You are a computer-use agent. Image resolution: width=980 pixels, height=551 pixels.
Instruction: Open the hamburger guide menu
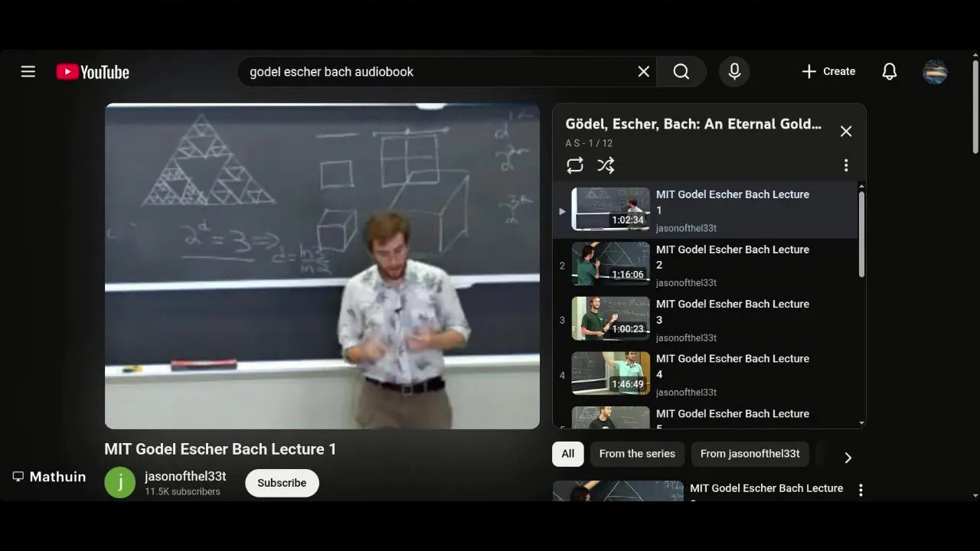point(28,72)
